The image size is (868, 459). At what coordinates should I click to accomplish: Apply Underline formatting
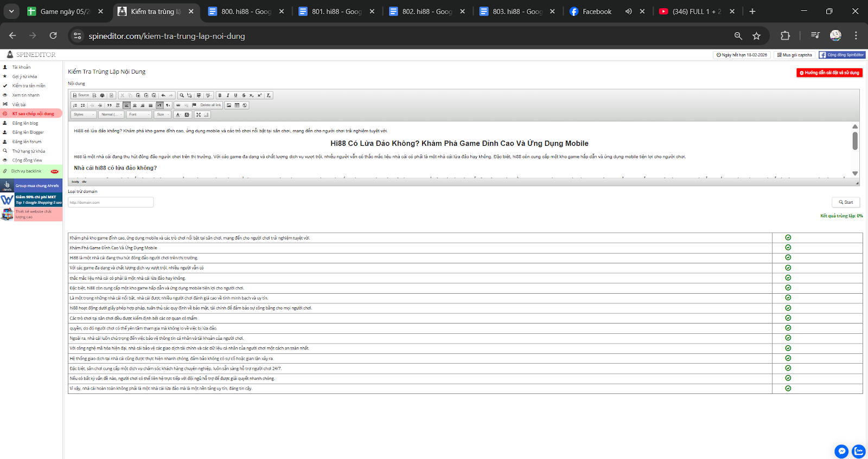pyautogui.click(x=235, y=95)
